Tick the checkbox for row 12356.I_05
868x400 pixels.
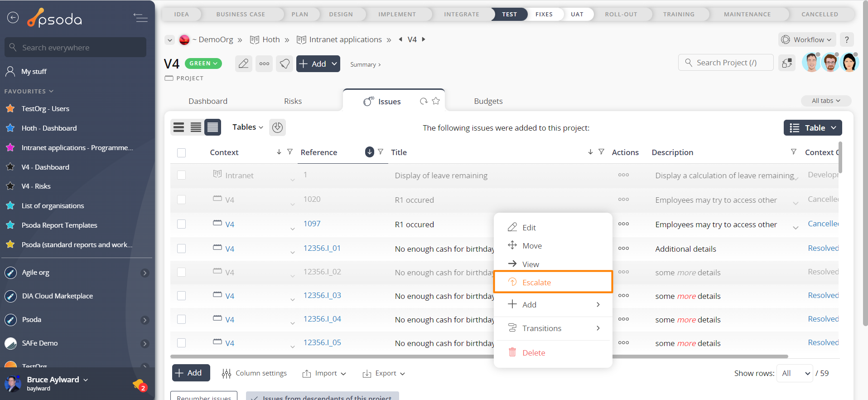[x=182, y=343]
